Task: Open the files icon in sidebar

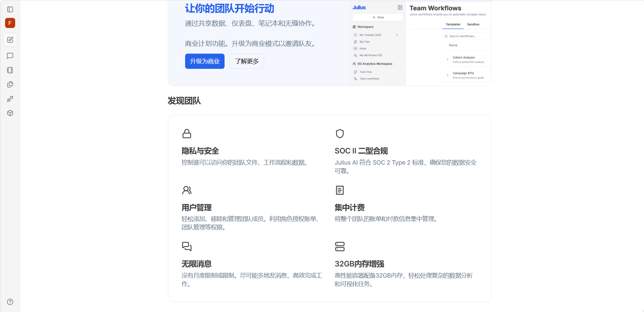Action: 10,84
